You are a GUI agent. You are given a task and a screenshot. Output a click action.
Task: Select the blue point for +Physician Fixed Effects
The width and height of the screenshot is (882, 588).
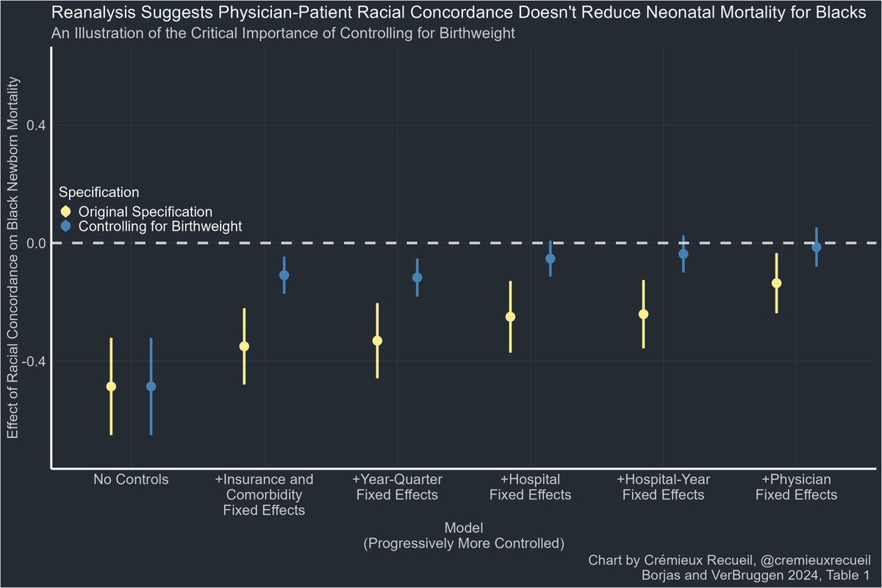coord(816,247)
